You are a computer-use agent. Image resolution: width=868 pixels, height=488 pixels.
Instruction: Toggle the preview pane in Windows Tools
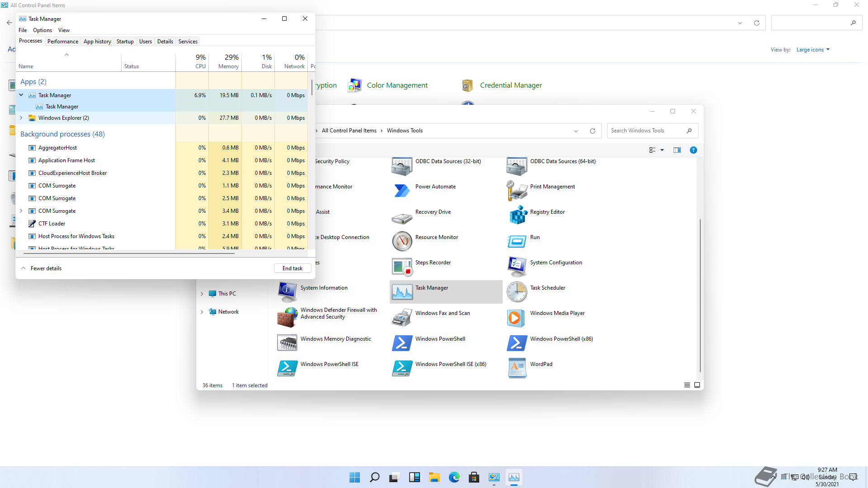[x=677, y=150]
